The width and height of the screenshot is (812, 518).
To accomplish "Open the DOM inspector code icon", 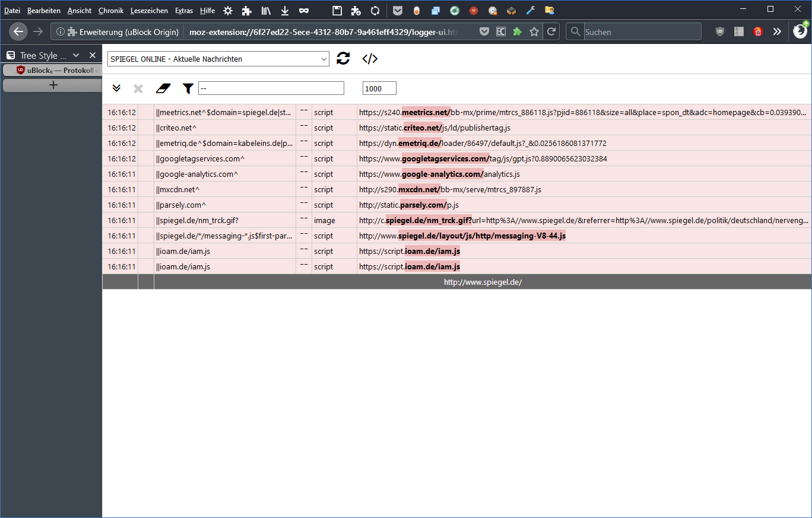I will click(370, 58).
